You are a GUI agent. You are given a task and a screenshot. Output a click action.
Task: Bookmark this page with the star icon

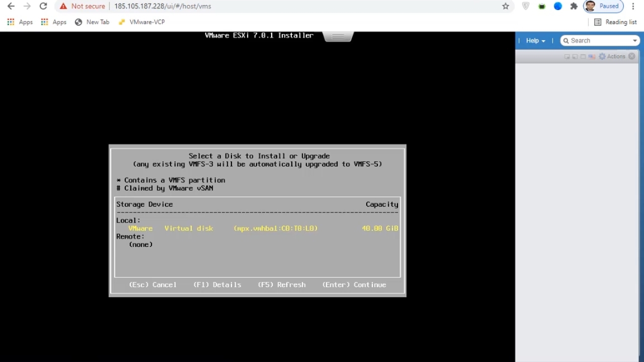click(506, 7)
